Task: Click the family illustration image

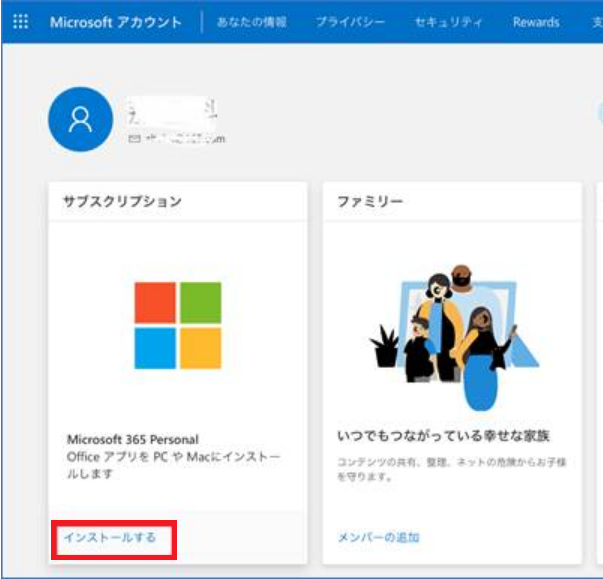Action: tap(454, 337)
